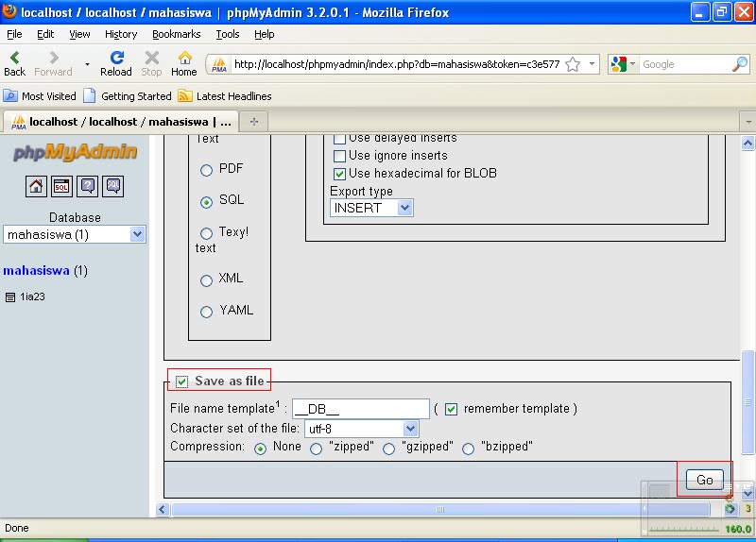This screenshot has width=756, height=542.
Task: Click the search magnifier icon
Action: (x=740, y=64)
